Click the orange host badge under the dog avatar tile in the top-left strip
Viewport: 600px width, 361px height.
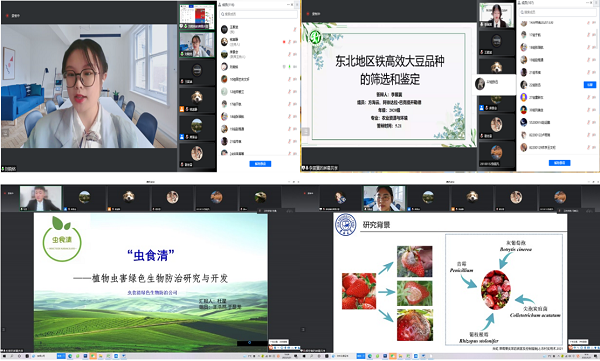182,109
